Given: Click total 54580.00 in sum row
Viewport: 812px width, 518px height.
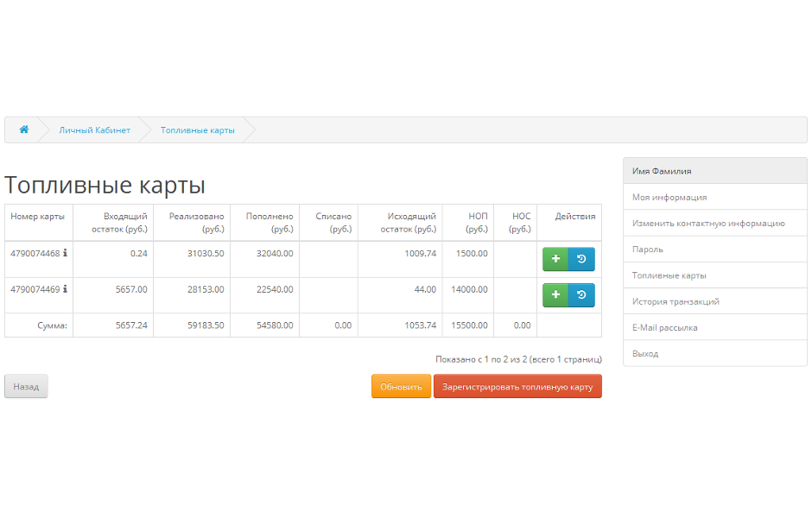Looking at the screenshot, I should (275, 325).
